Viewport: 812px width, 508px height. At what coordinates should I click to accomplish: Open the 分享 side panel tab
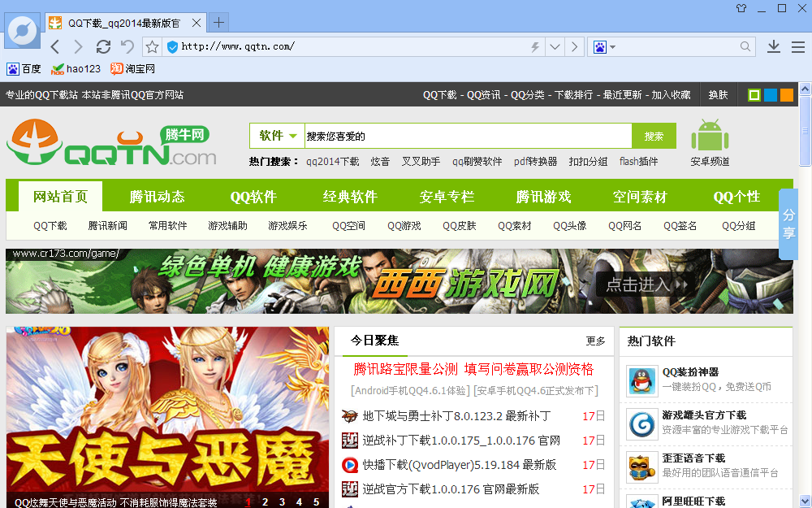tap(788, 224)
